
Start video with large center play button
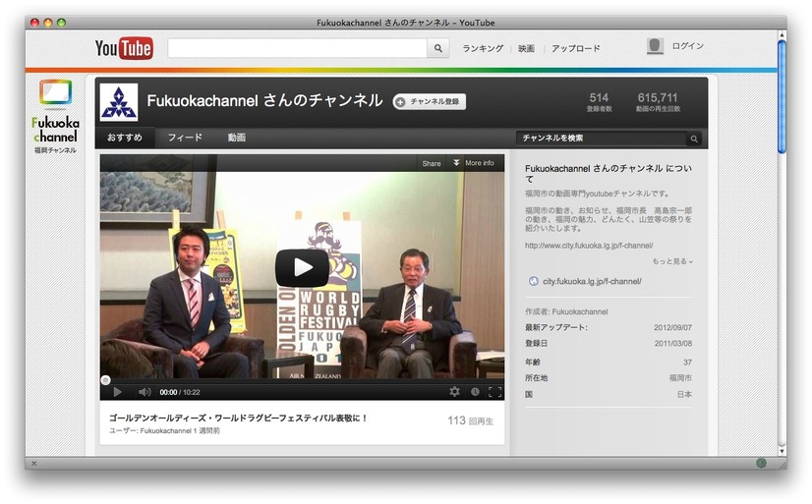(302, 267)
